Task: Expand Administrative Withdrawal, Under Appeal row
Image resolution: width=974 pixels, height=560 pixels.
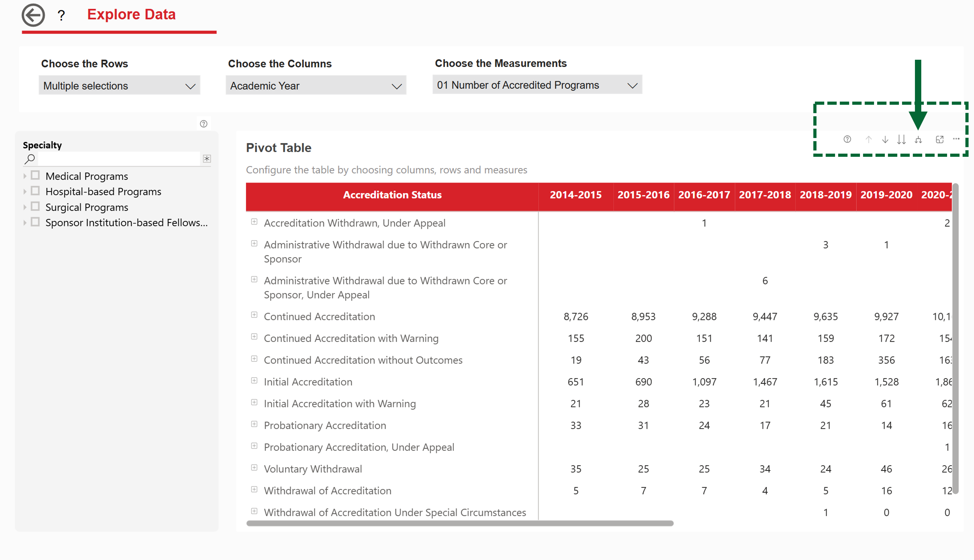Action: coord(254,279)
